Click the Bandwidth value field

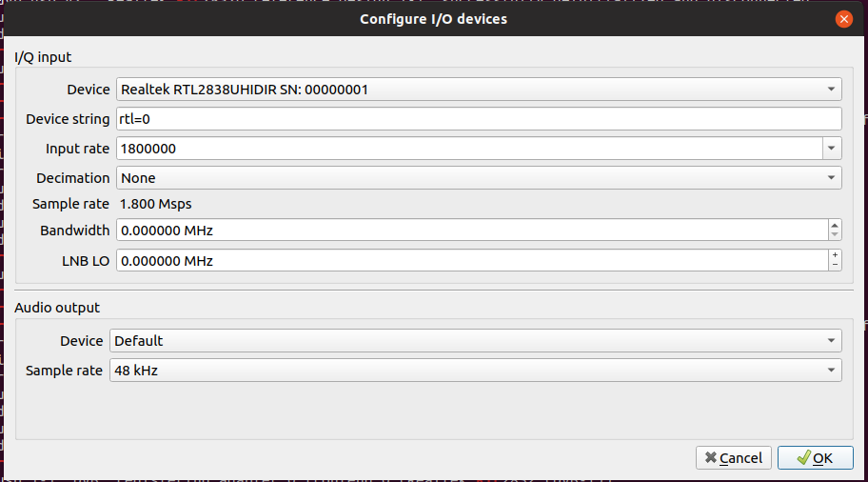(472, 230)
